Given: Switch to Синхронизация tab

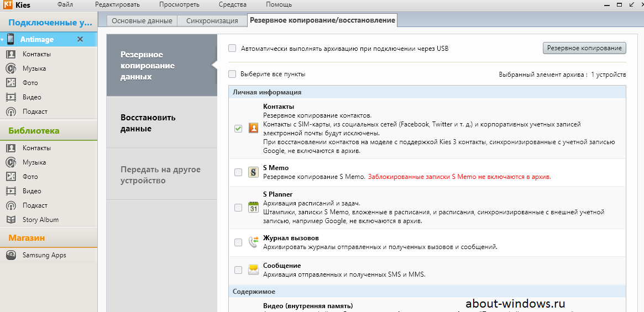Looking at the screenshot, I should [212, 20].
